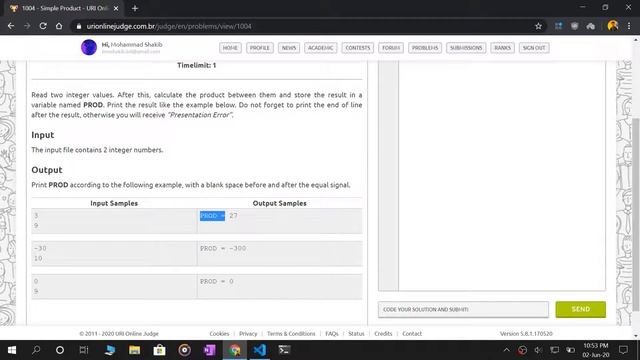Reload the page with refresh icon

tap(43, 26)
